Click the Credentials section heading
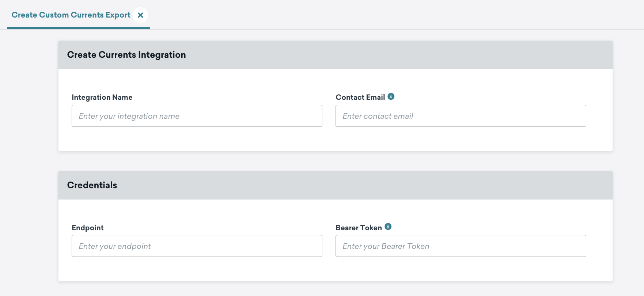644x296 pixels. (92, 185)
